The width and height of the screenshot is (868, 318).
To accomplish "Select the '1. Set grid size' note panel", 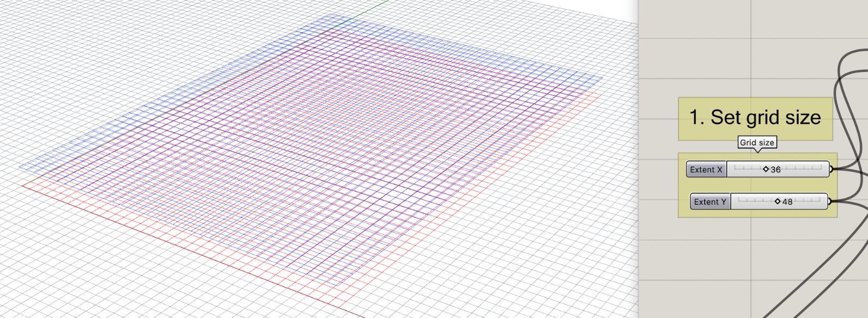I will click(x=755, y=119).
